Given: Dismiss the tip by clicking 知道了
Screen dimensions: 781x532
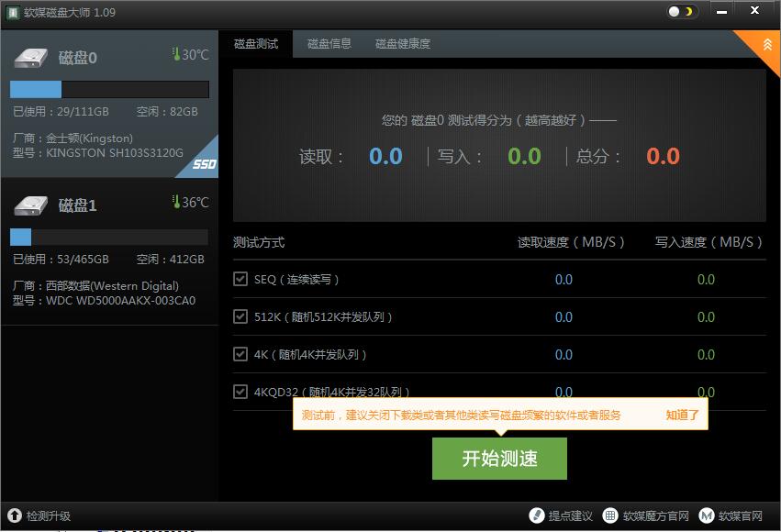Looking at the screenshot, I should pos(681,415).
